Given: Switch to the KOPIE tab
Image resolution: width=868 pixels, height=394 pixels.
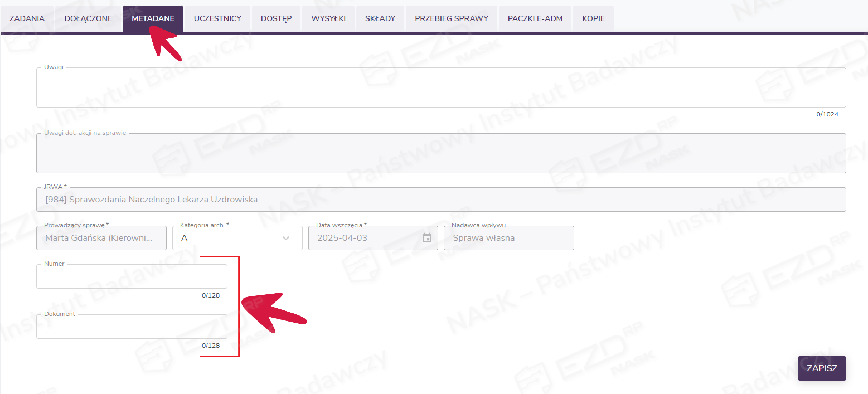Looking at the screenshot, I should coord(593,19).
